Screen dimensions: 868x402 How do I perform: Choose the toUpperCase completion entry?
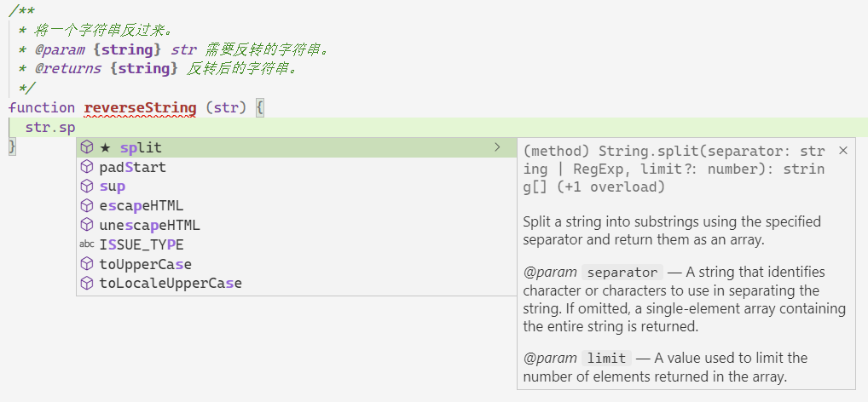(145, 264)
